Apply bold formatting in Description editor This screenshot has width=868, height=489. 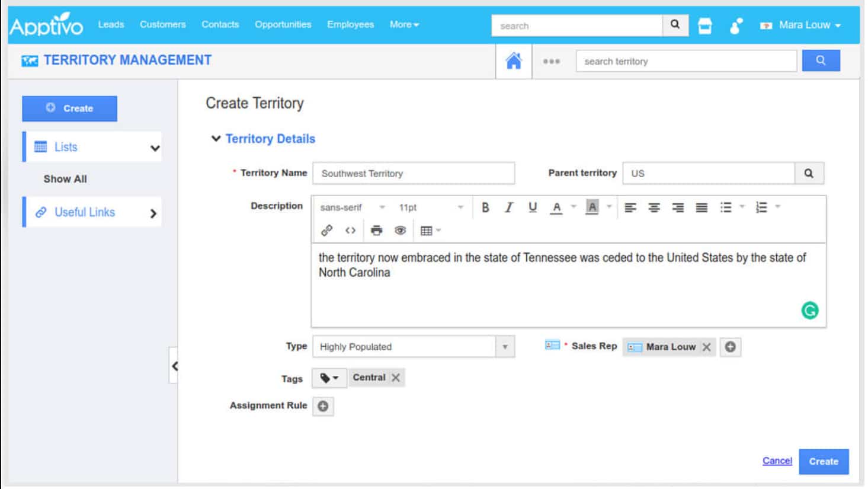(485, 207)
